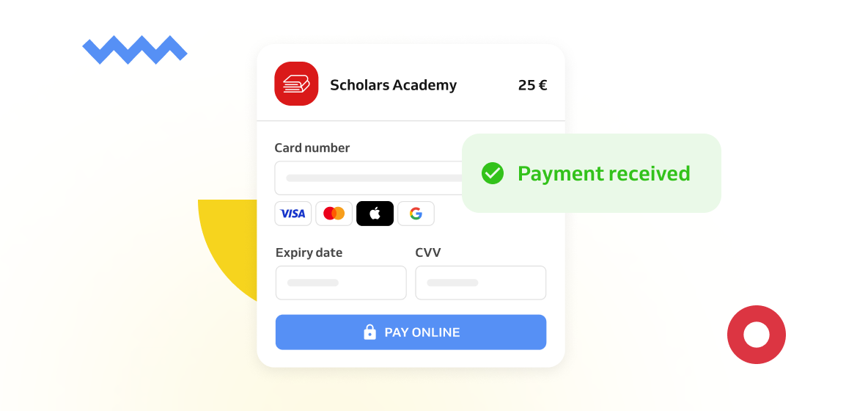Select the Apple Pay icon
Screen dimensions: 868x411
375,214
